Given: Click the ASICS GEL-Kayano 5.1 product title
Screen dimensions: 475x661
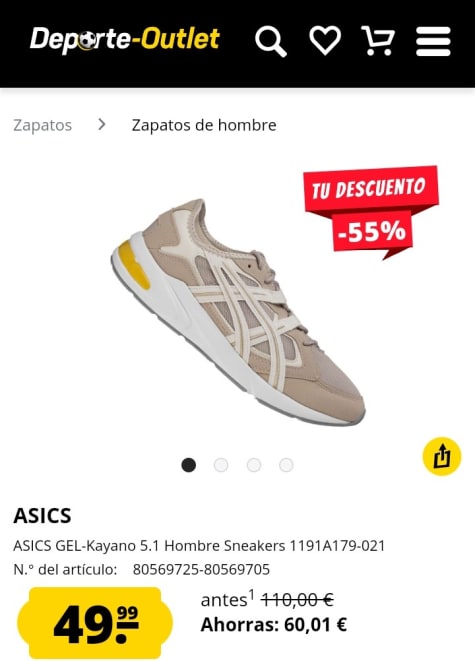Looking at the screenshot, I should point(199,546).
